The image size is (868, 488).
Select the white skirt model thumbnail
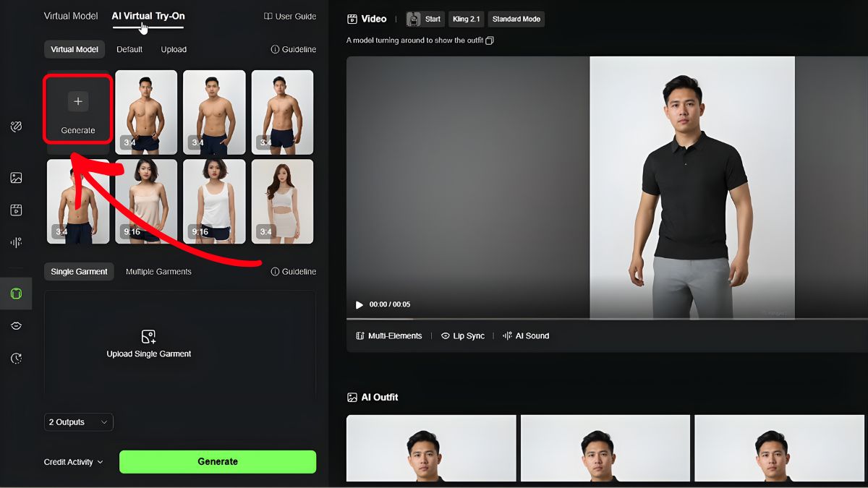pyautogui.click(x=282, y=201)
